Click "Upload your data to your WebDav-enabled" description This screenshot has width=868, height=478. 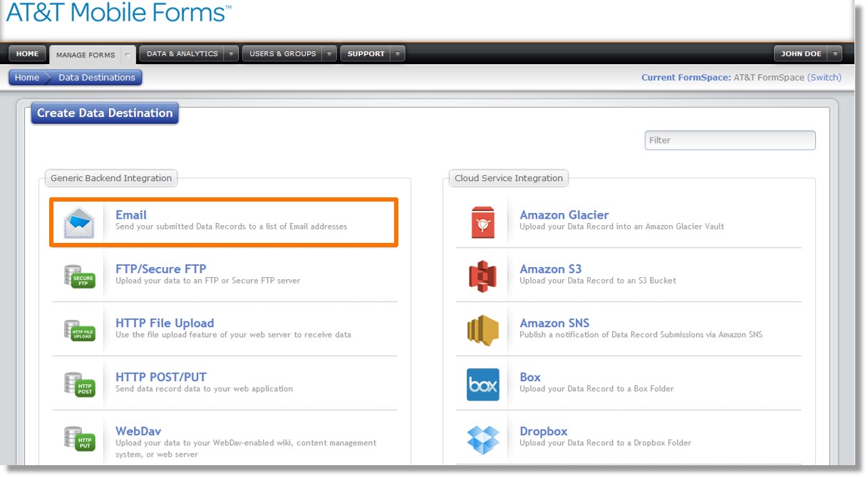[246, 448]
